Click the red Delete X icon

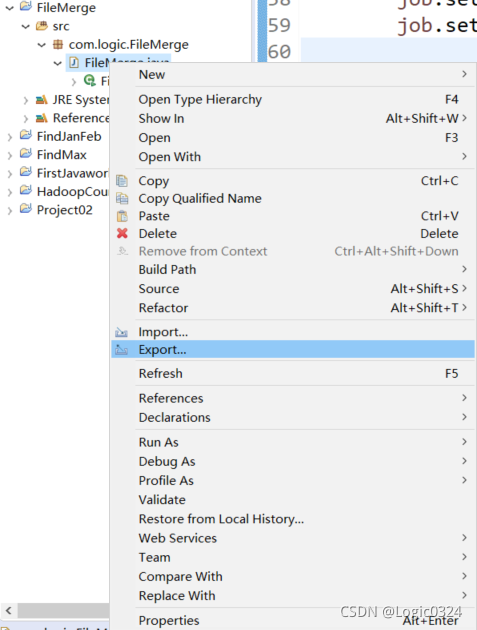[122, 233]
